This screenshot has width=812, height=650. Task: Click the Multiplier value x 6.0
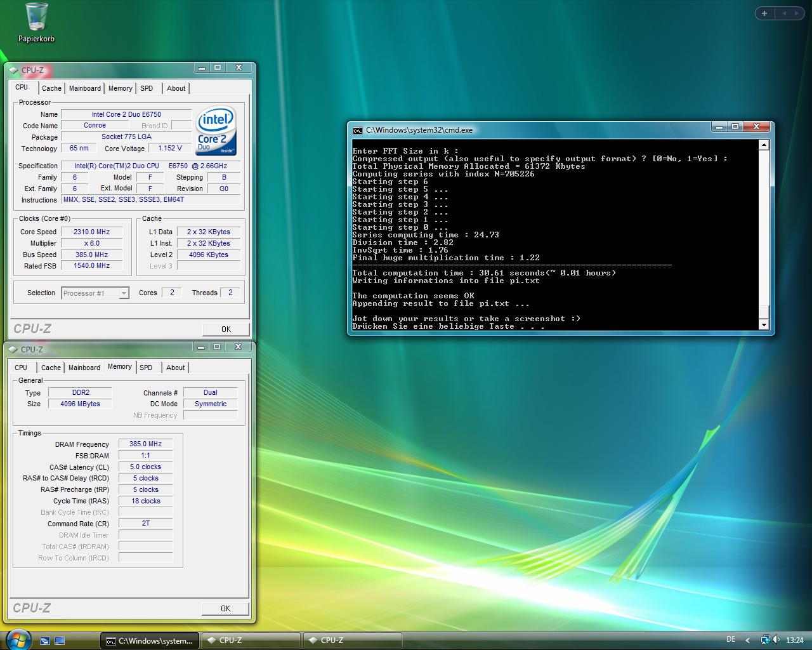click(x=91, y=244)
